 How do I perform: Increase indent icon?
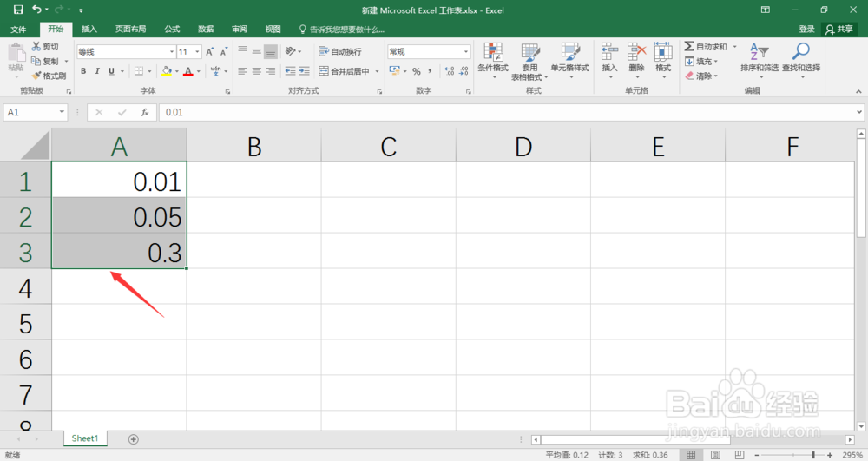[x=304, y=71]
